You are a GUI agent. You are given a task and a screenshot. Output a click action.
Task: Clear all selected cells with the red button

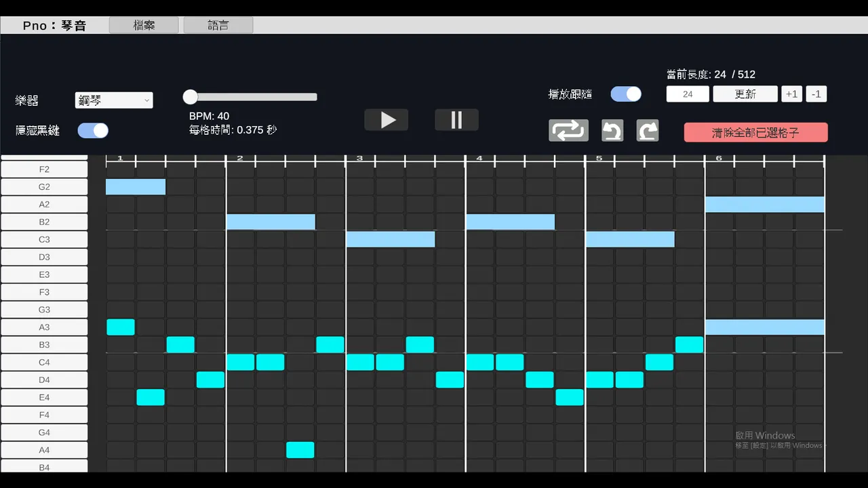pos(755,132)
